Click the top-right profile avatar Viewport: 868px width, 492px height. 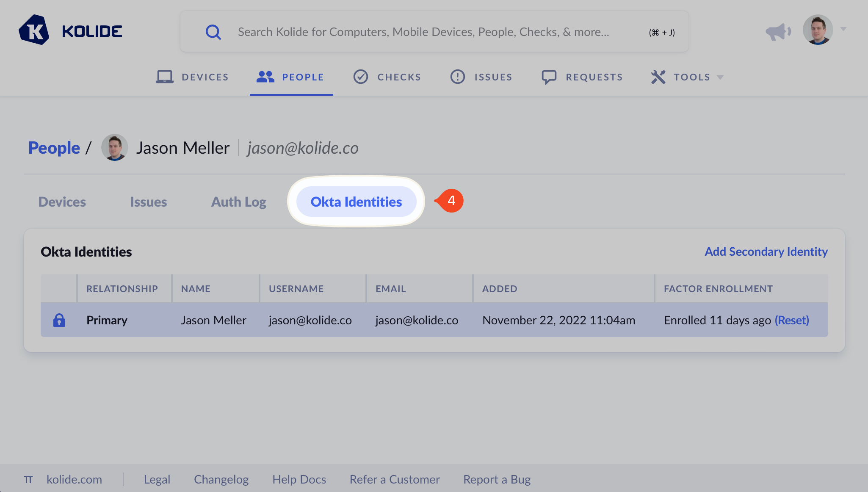tap(818, 30)
